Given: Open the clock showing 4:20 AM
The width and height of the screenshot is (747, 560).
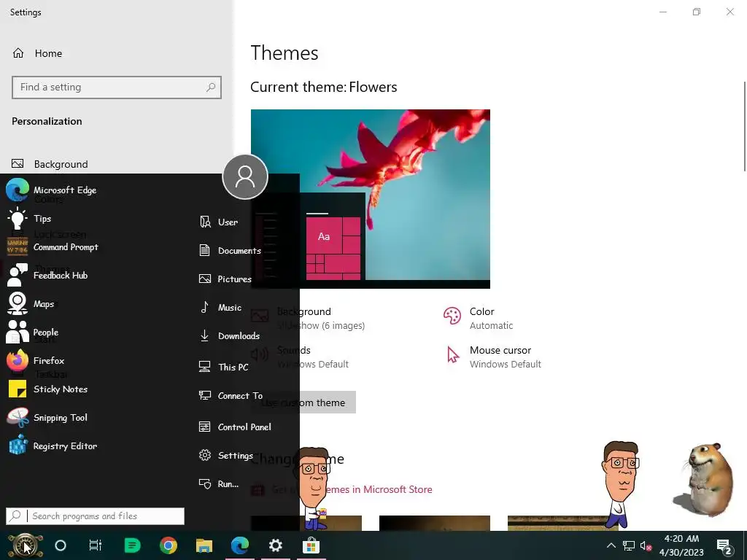Looking at the screenshot, I should [681, 545].
